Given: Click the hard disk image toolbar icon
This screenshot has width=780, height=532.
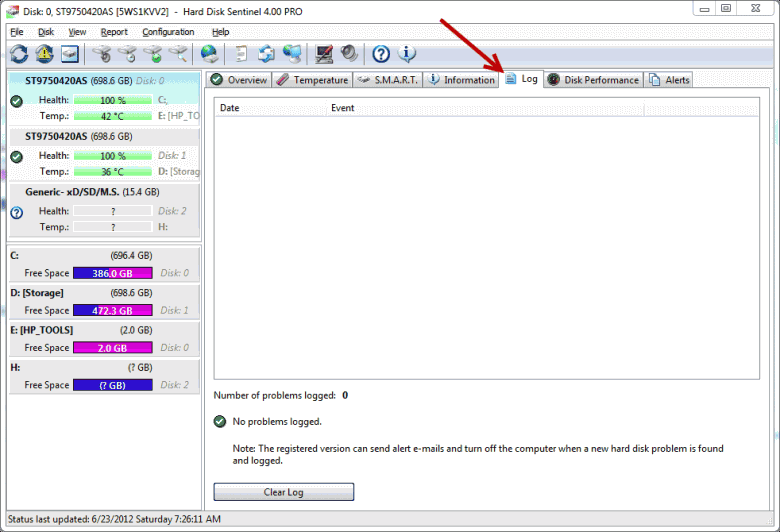Looking at the screenshot, I should pyautogui.click(x=70, y=54).
